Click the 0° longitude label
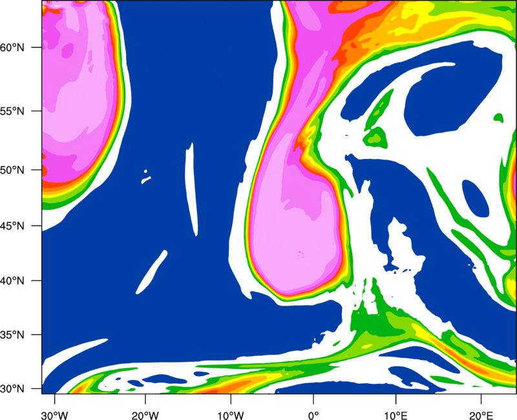Screen dimensions: 517x420 313,415
